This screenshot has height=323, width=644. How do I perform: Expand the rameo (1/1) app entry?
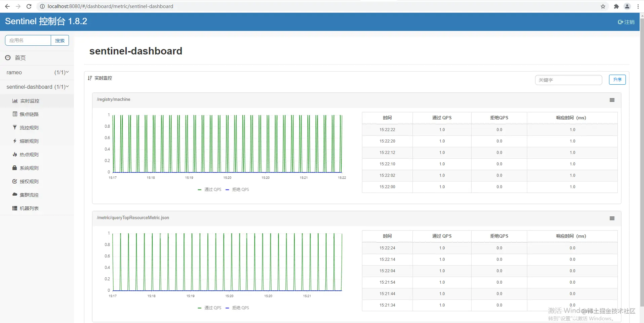37,72
